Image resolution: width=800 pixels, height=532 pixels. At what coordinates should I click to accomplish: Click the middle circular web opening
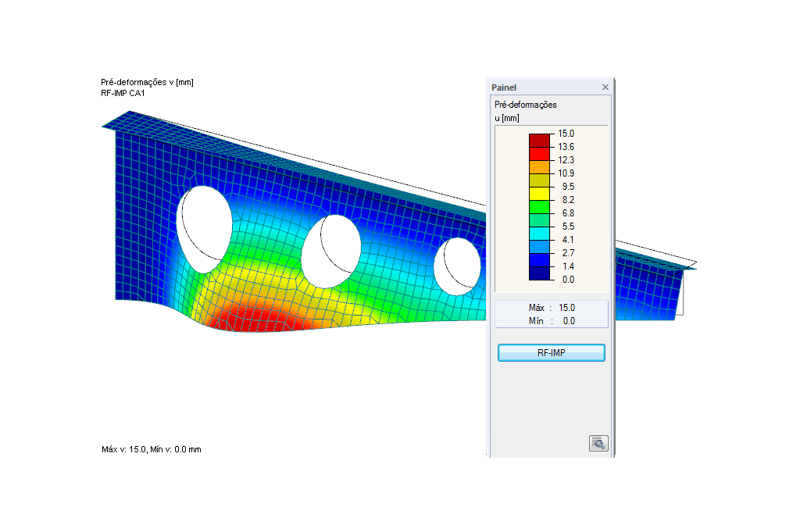(x=331, y=251)
